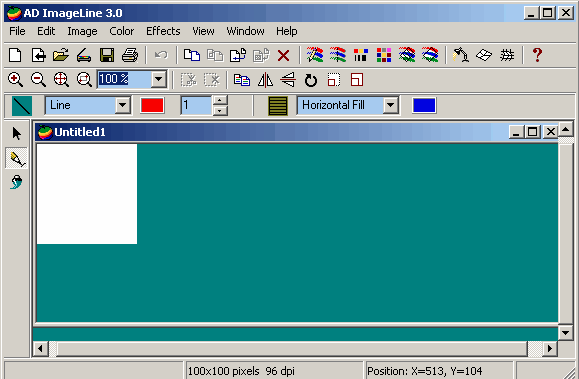579x379 pixels.
Task: Pick the red line color swatch
Action: (x=152, y=106)
